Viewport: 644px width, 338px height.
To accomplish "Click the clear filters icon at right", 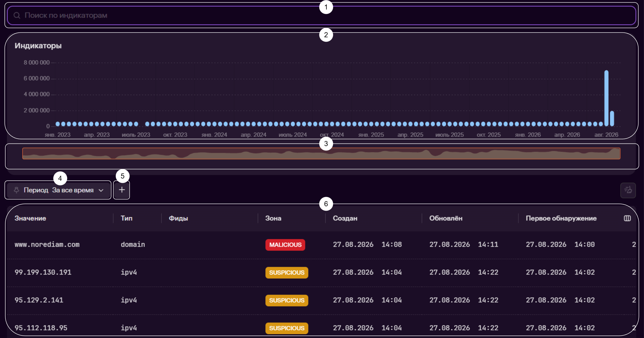I will tap(628, 190).
